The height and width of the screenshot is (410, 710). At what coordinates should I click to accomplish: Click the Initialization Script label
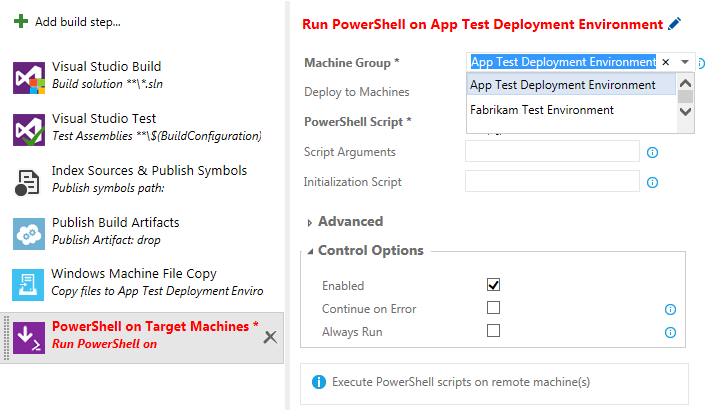pyautogui.click(x=352, y=182)
